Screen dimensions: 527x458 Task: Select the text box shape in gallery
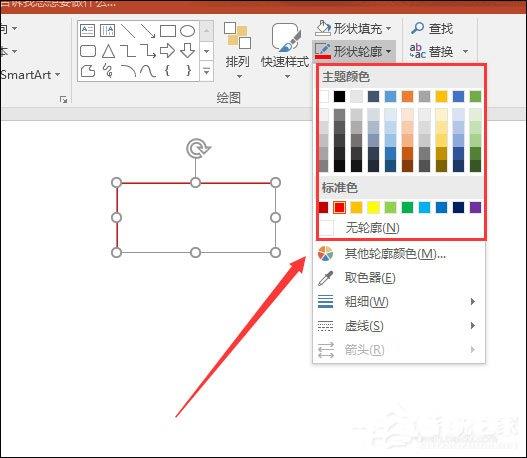88,31
